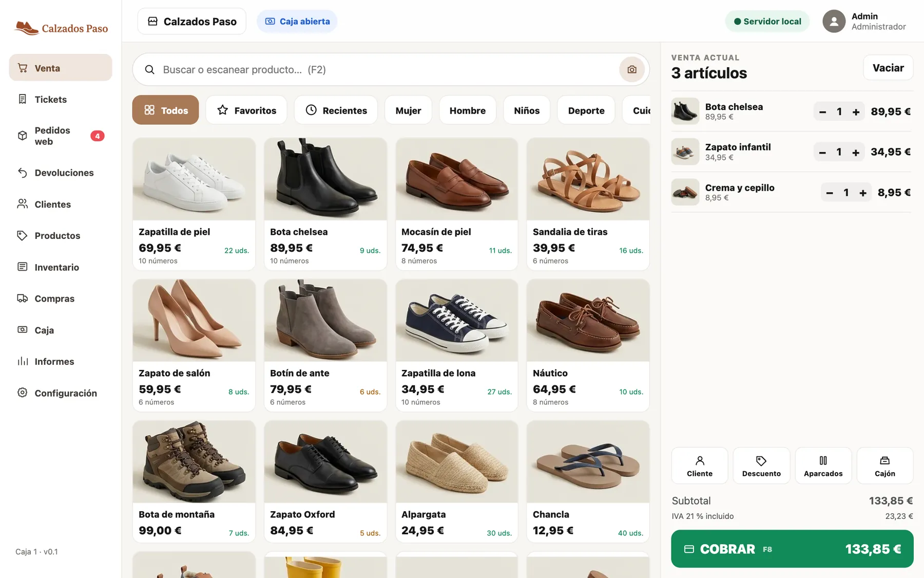Open the camera barcode scanner
This screenshot has width=924, height=578.
(632, 69)
